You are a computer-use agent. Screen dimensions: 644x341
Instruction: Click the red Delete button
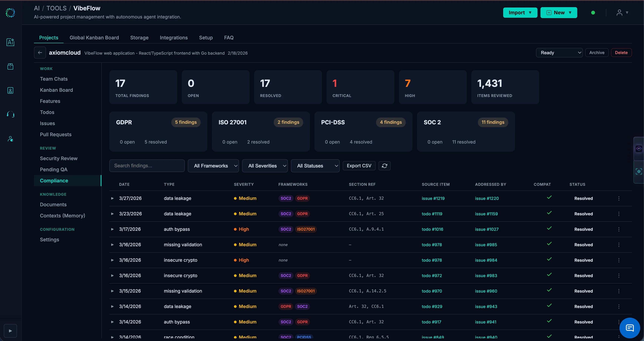tap(621, 52)
